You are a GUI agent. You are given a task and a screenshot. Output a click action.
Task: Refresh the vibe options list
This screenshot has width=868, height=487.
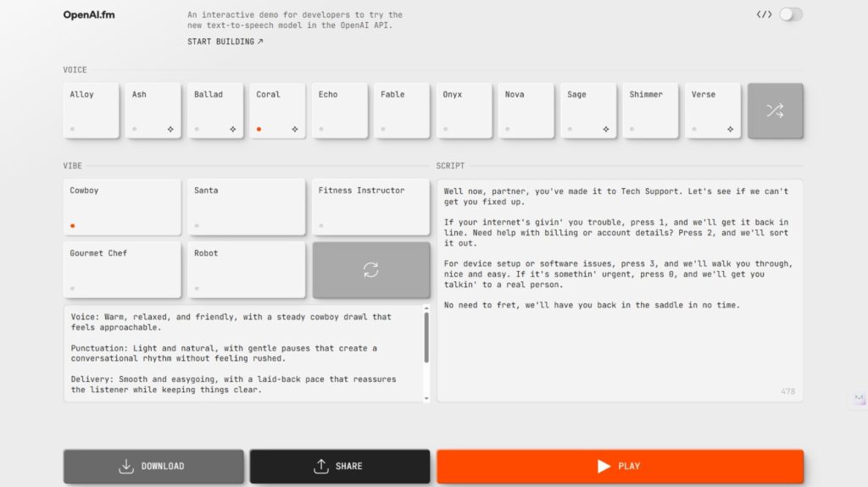tap(370, 270)
